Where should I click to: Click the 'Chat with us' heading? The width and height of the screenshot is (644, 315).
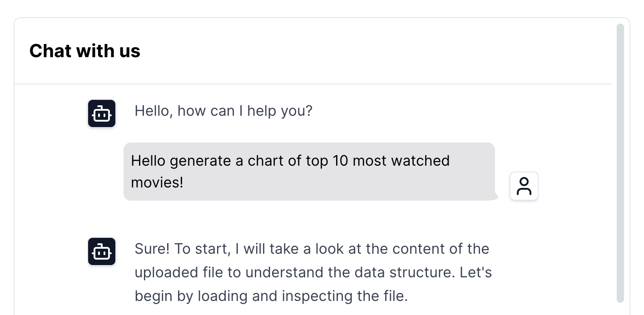[x=85, y=51]
